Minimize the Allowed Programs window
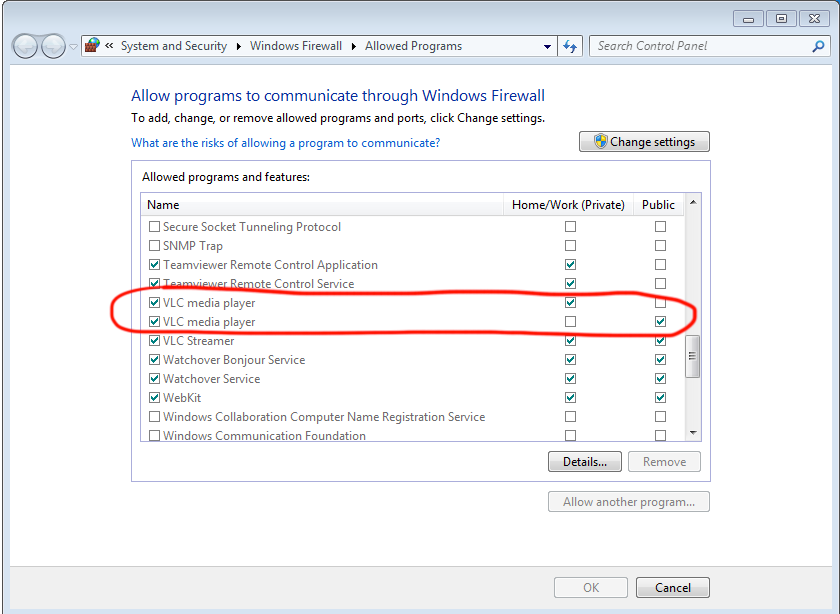 click(748, 19)
